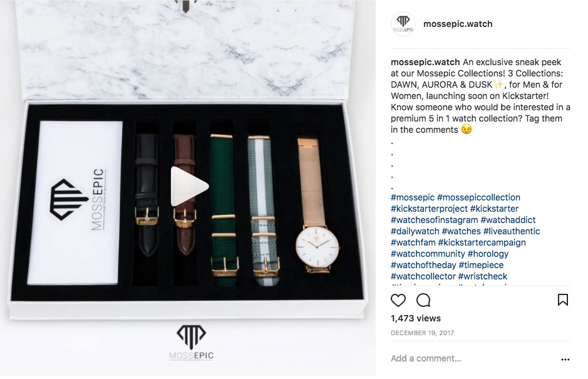588x379 pixels.
Task: Click mossepic.watch username in caption
Action: (425, 62)
